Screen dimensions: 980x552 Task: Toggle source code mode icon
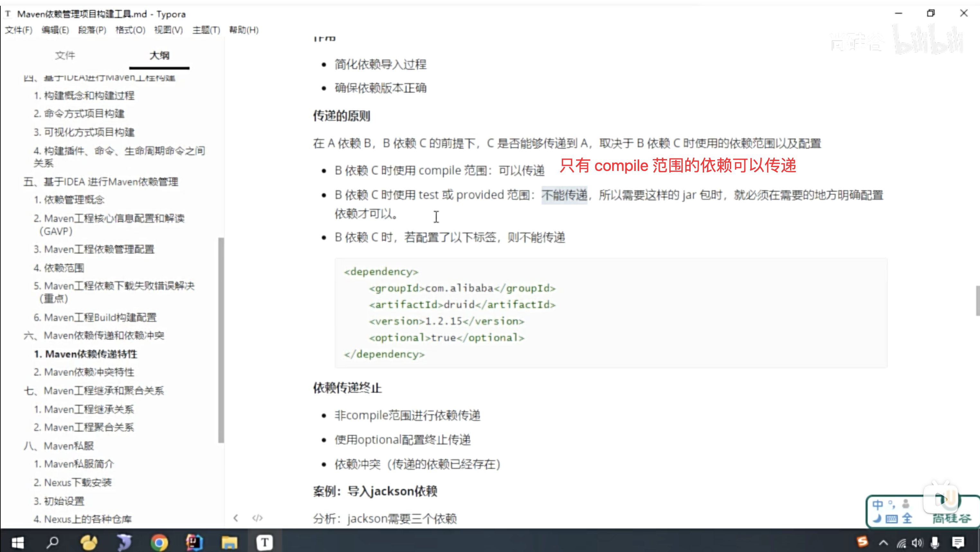click(x=258, y=518)
